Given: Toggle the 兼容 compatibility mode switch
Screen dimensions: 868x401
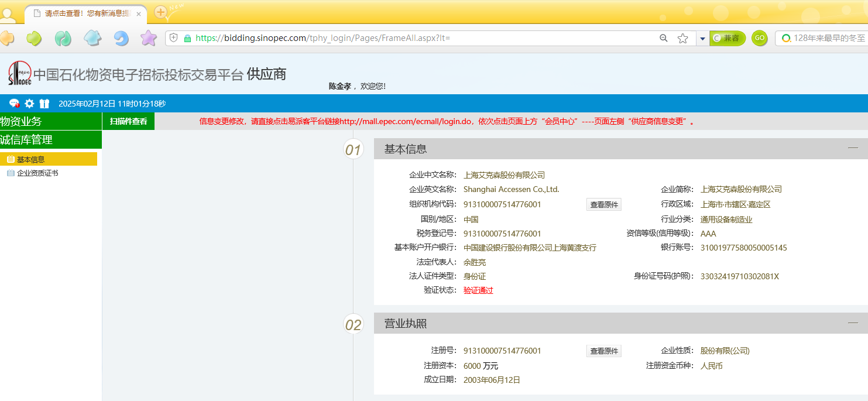Looking at the screenshot, I should 727,38.
